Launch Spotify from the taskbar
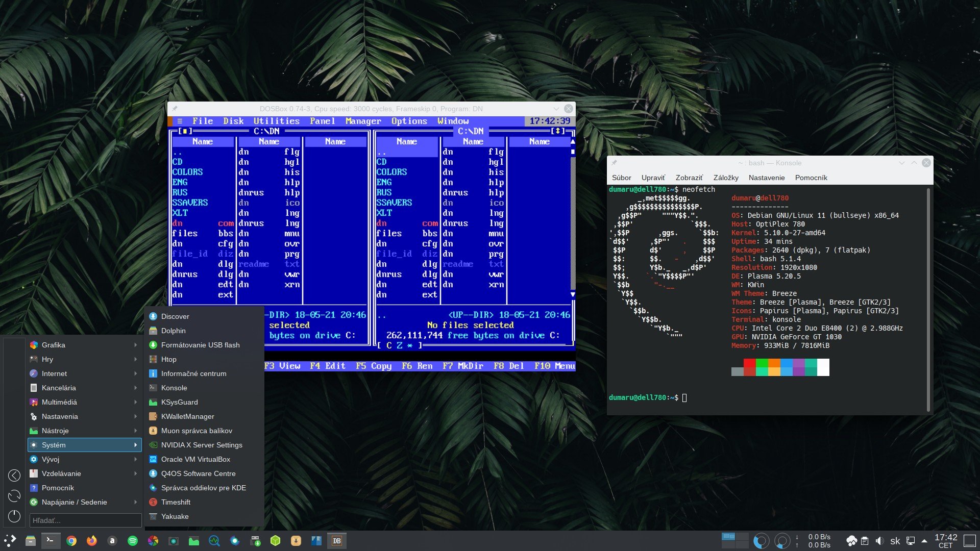Image resolution: width=980 pixels, height=551 pixels. [133, 541]
